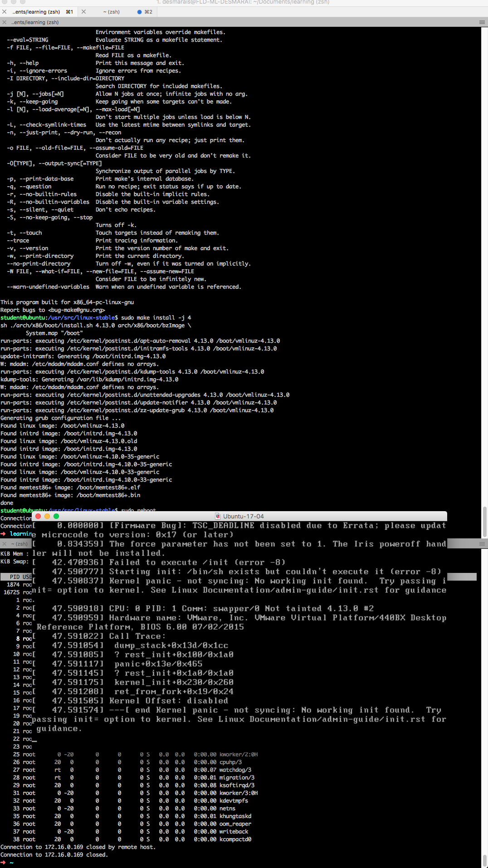
Task: Click the bottom shell prompt arrow
Action: tap(3, 863)
